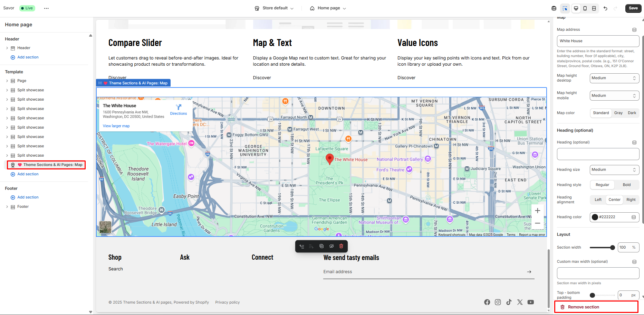Open Map height desktop dropdown
644x315 pixels.
(614, 78)
